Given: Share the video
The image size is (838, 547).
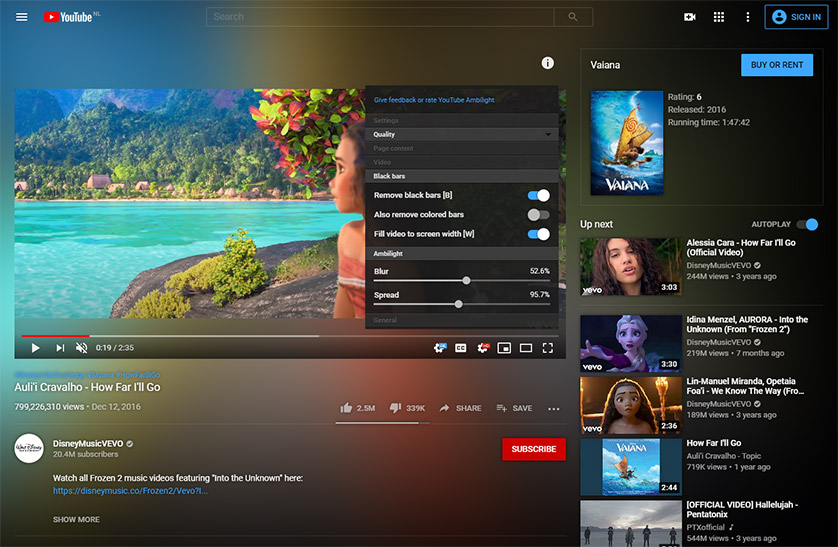Looking at the screenshot, I should (460, 408).
